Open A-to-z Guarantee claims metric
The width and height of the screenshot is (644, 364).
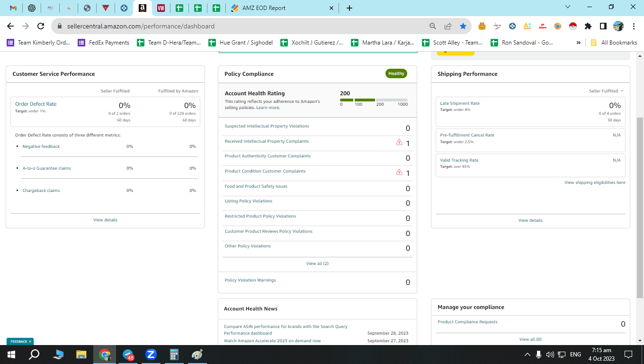[x=47, y=168]
